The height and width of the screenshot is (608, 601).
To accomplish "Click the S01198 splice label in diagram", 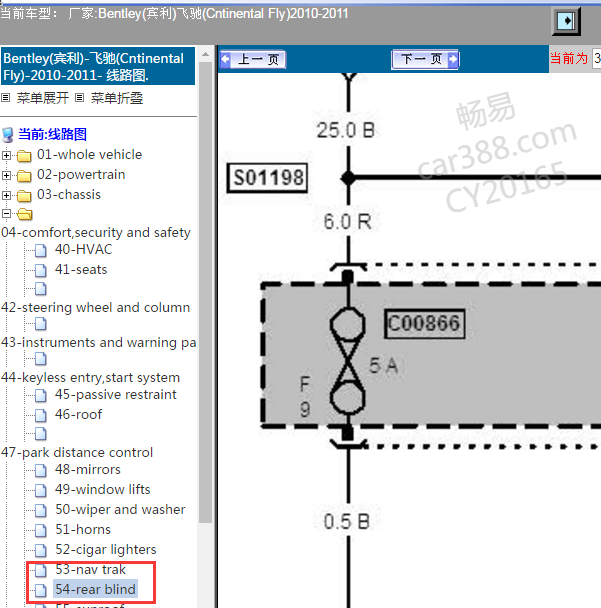I will [x=268, y=178].
